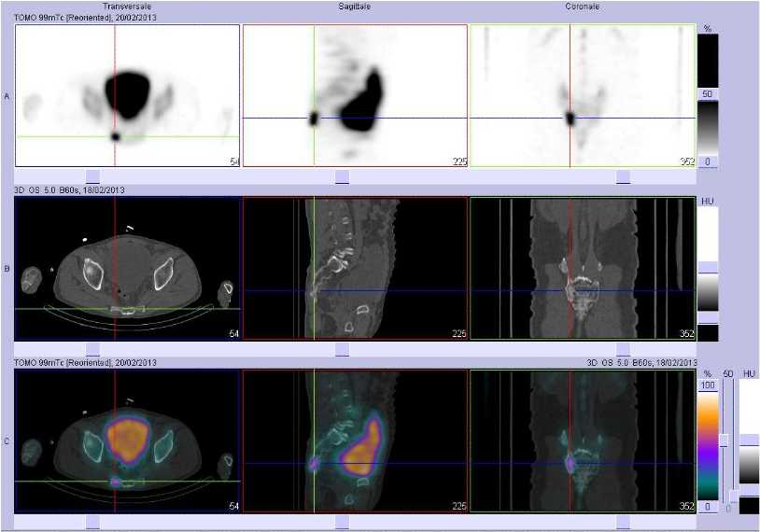Image resolution: width=760 pixels, height=532 pixels.
Task: Click the coronal SPECT image in row A
Action: [x=583, y=95]
